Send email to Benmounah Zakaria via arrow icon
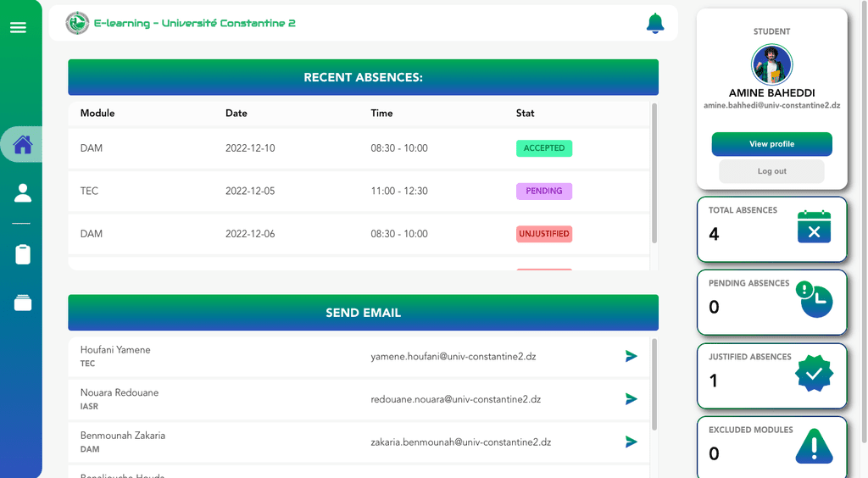This screenshot has width=868, height=478. pos(631,442)
